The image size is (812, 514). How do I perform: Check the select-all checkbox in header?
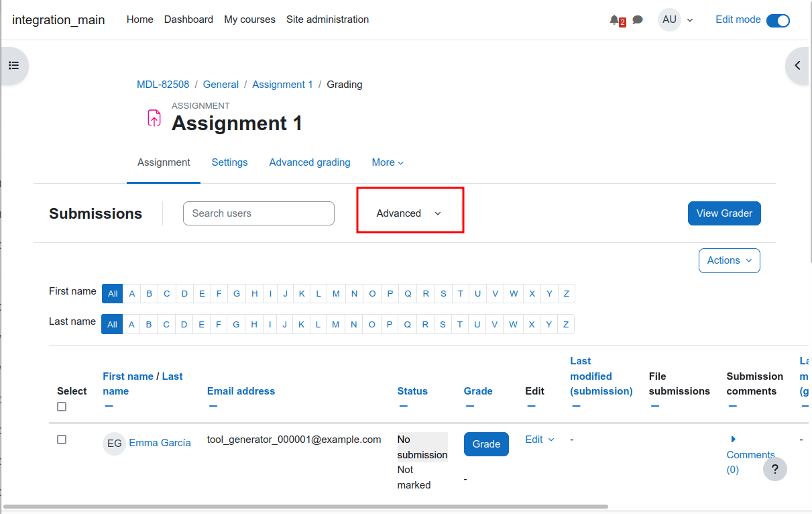pyautogui.click(x=62, y=407)
